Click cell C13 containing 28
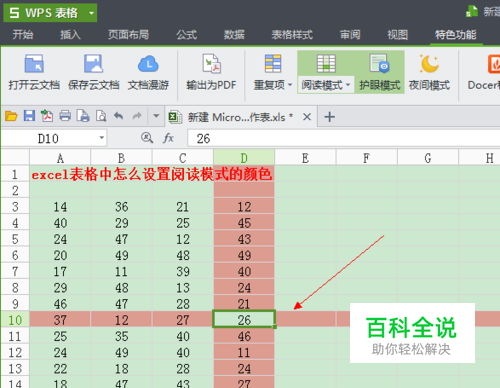500x388 pixels. tap(183, 369)
